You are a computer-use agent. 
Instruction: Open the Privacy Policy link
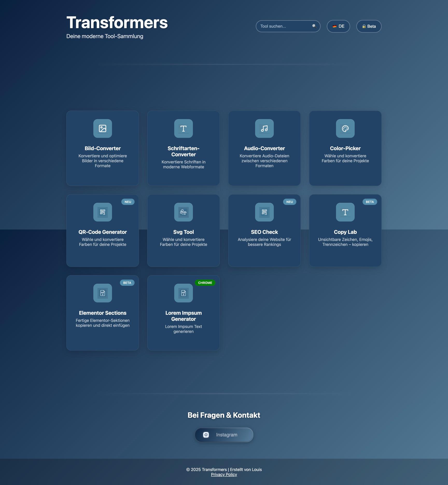(x=224, y=474)
